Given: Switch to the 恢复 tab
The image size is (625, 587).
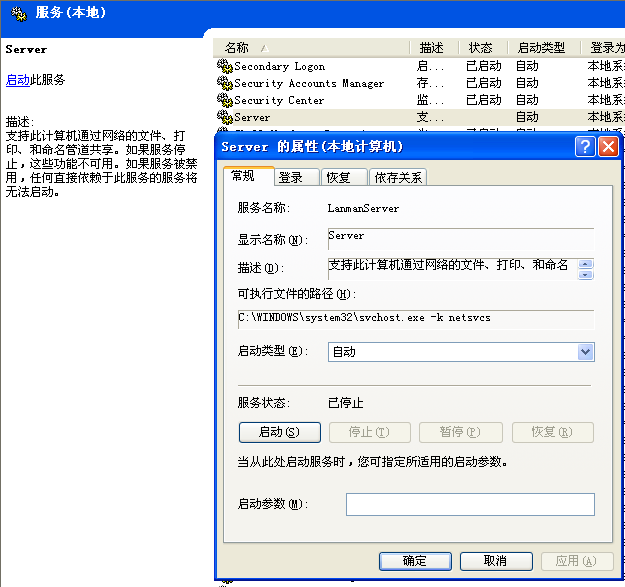Looking at the screenshot, I should coord(338,178).
